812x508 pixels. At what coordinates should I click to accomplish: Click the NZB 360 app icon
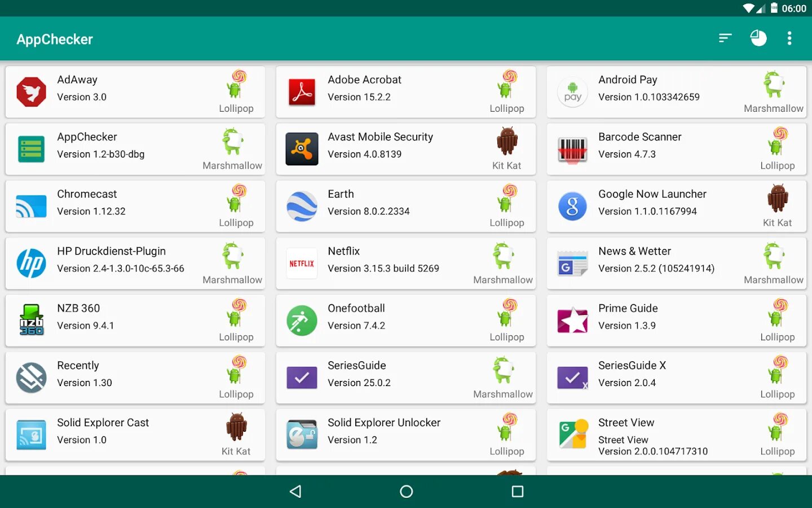point(32,319)
